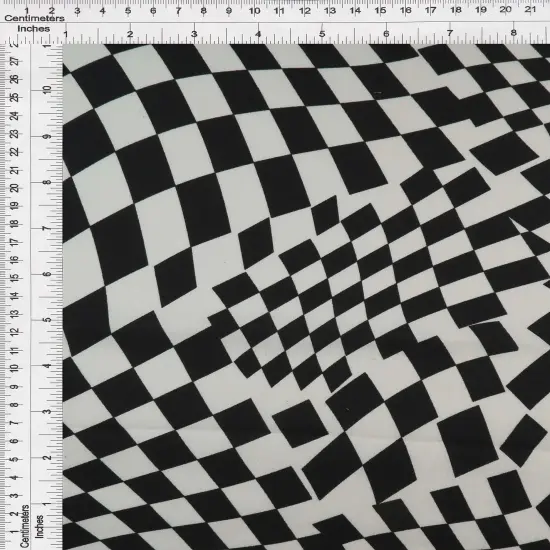Click number 10 on left inch ruler

(x=47, y=89)
